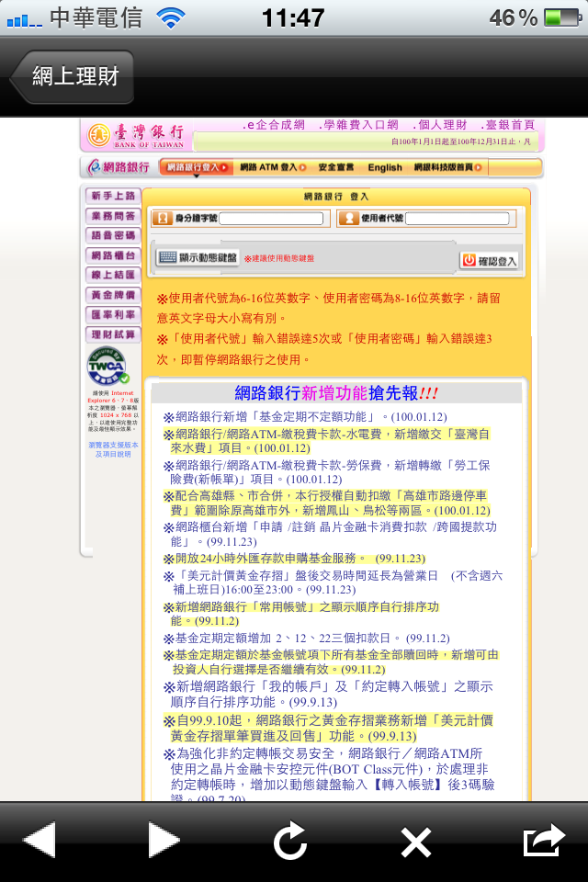Click the 臺灣自來水費 news item

point(327,441)
